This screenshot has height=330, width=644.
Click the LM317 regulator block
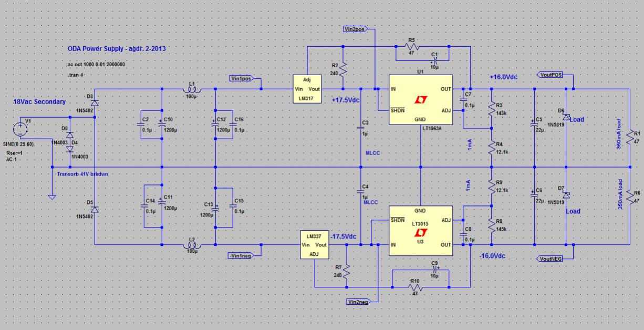[307, 89]
